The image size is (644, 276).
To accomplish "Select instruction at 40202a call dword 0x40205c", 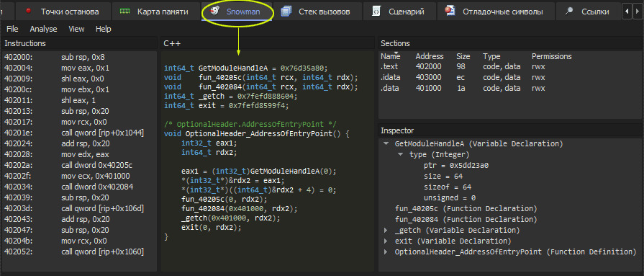I will tap(80, 165).
